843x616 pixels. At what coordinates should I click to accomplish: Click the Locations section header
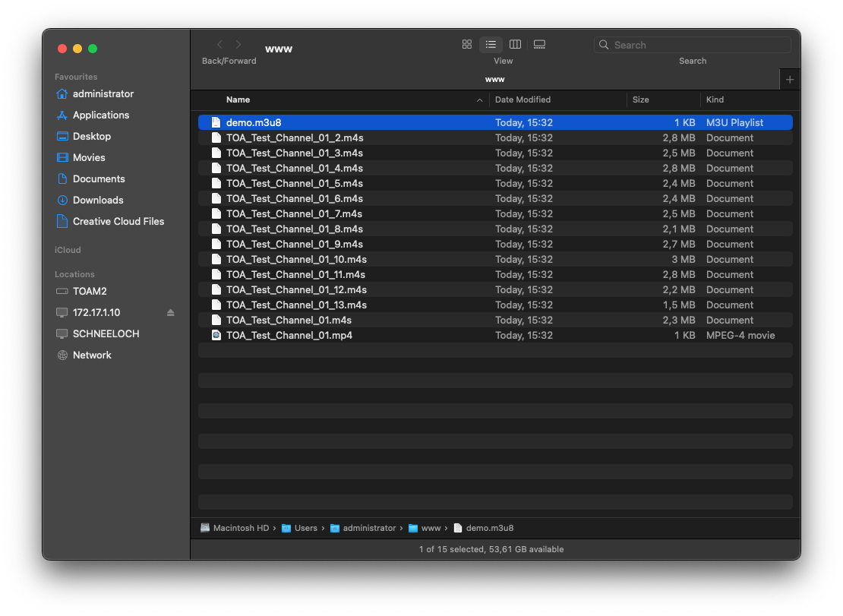[x=74, y=274]
